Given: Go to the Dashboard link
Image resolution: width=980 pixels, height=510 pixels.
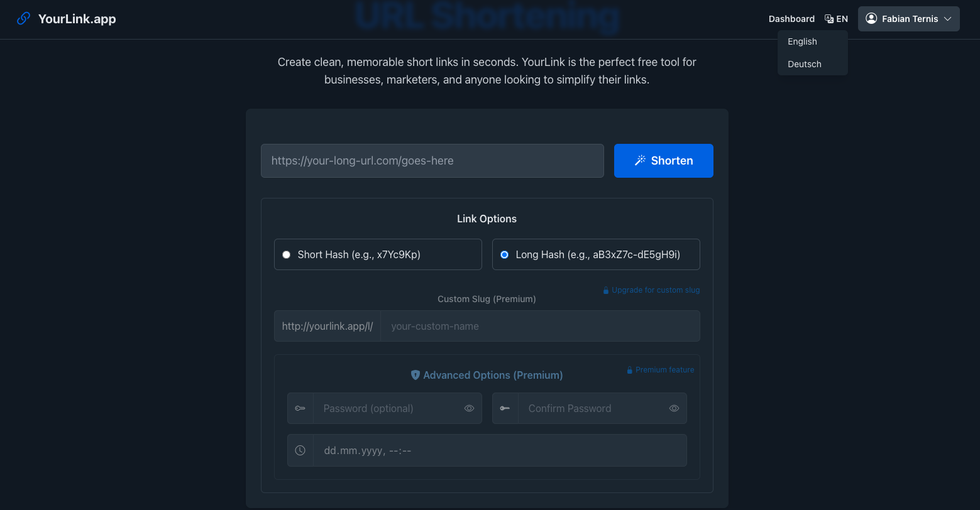Looking at the screenshot, I should pos(791,19).
